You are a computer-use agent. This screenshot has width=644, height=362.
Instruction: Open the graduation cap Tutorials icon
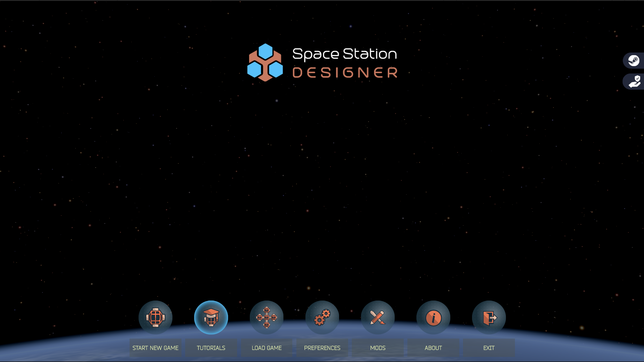[x=211, y=318]
